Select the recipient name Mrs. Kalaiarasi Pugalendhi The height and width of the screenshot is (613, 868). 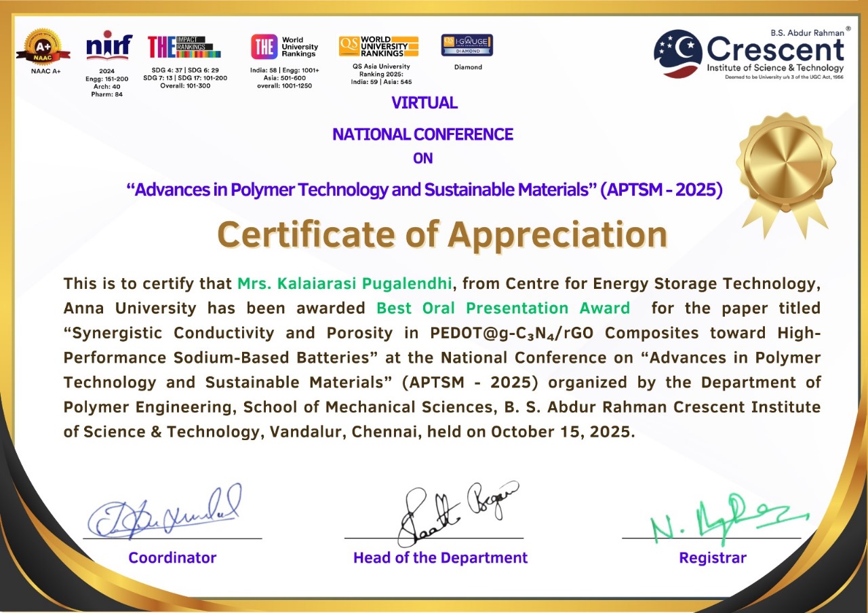click(x=344, y=283)
